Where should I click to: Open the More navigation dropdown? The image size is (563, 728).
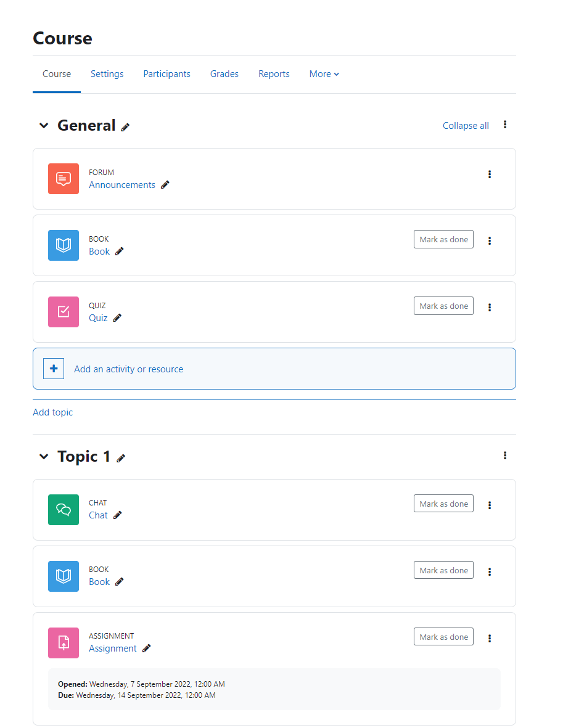point(323,73)
